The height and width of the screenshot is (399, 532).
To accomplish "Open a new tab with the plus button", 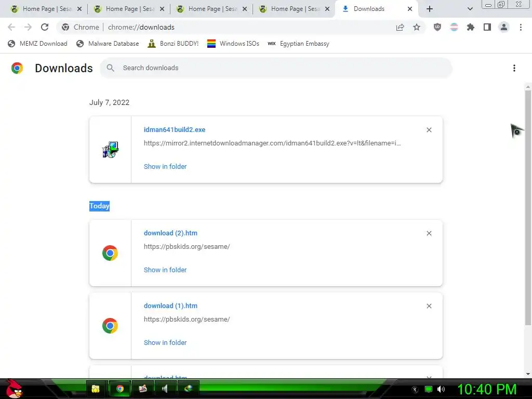I will click(x=430, y=9).
